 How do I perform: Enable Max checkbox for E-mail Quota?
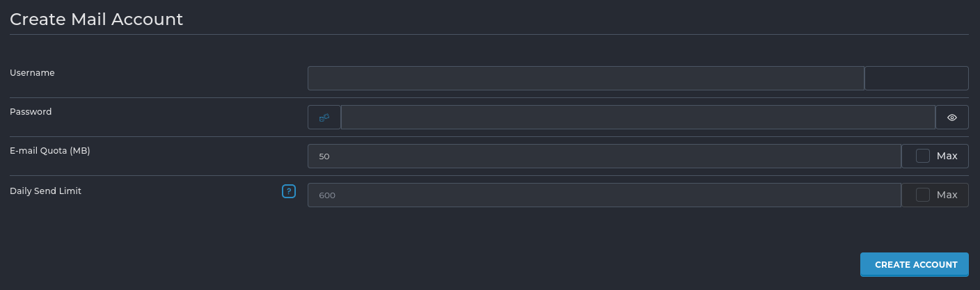923,156
